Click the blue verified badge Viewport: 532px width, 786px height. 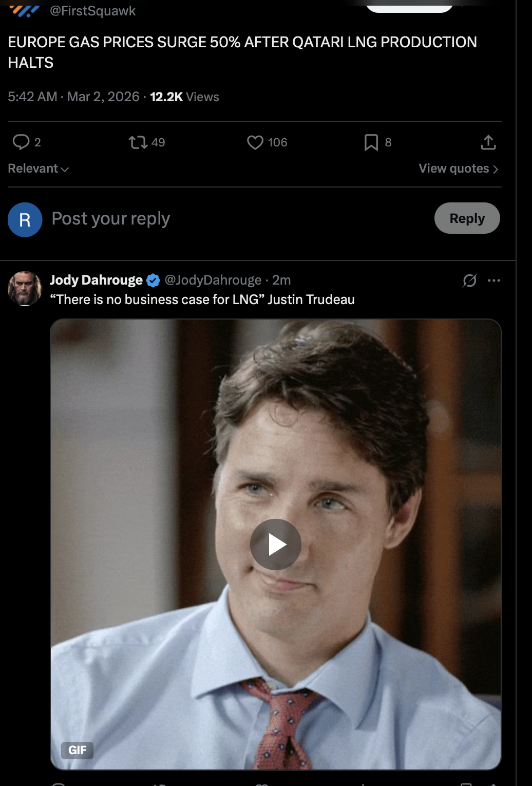(153, 280)
